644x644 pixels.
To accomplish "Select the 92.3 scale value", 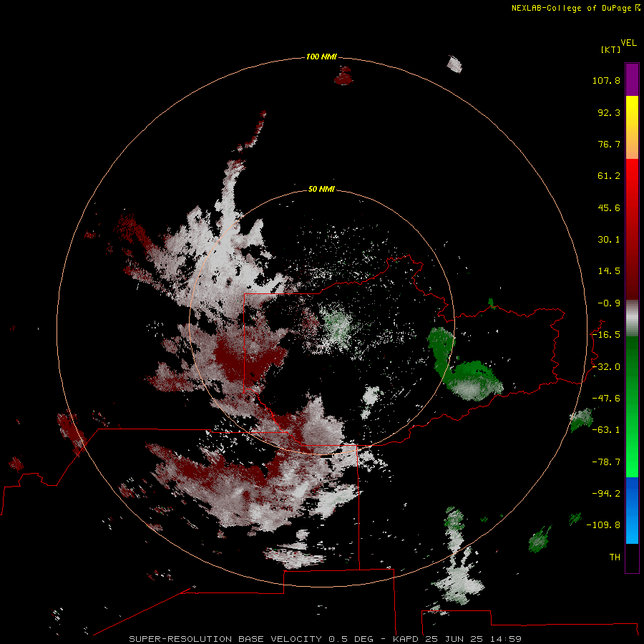I will pyautogui.click(x=609, y=112).
